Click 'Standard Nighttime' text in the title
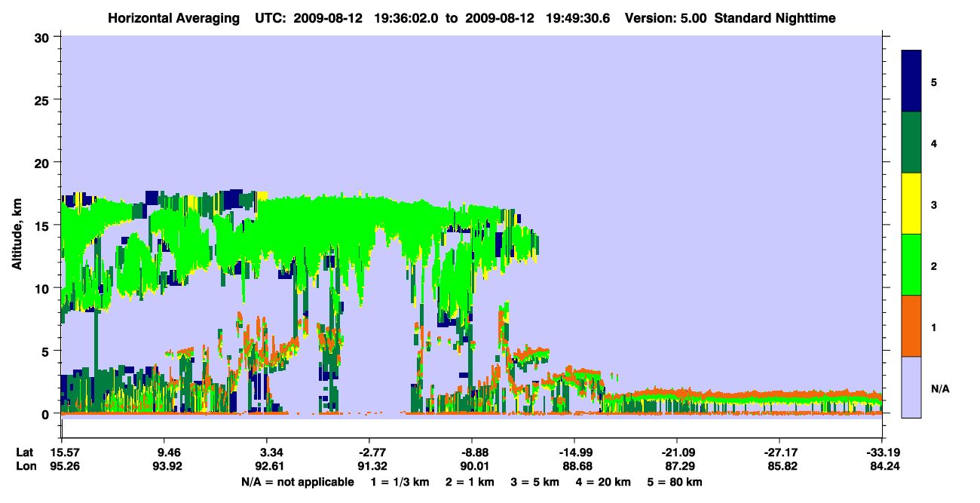Screen dimensions: 980x503 click(x=775, y=17)
